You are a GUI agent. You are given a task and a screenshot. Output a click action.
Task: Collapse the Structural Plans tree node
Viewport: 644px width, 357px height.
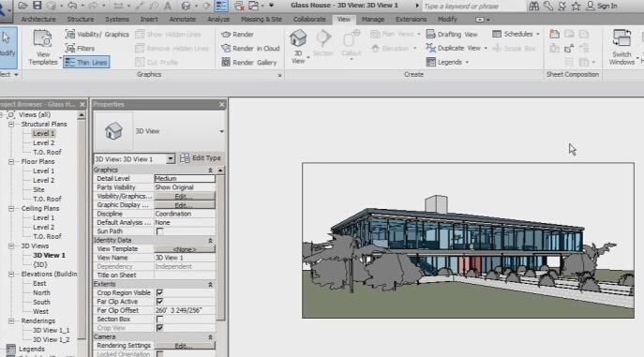coord(11,124)
